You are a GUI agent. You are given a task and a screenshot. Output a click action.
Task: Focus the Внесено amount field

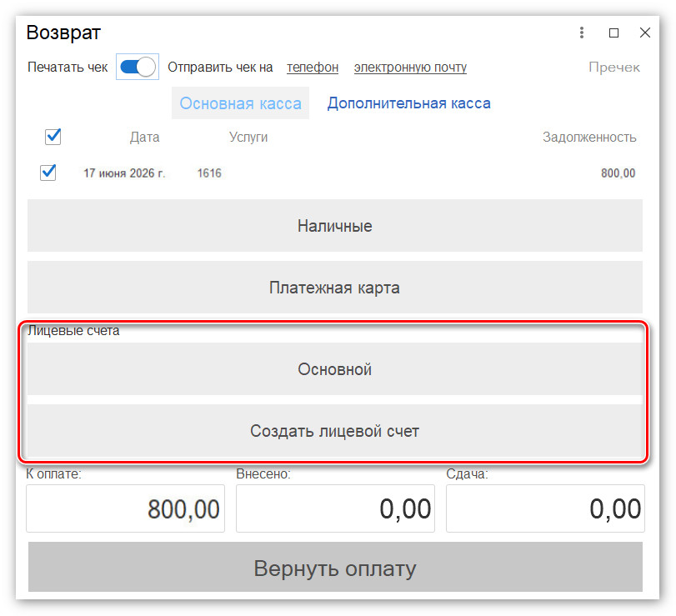(335, 508)
